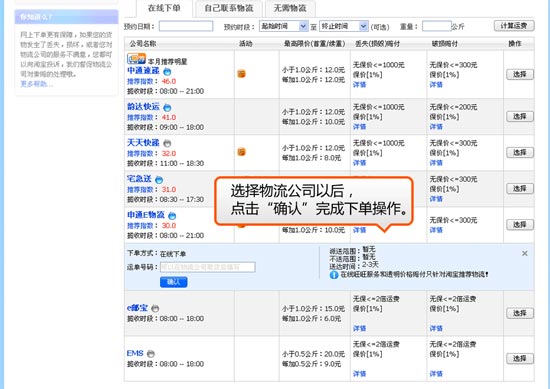Open 破损 详情 link in 申通E物流 row
Viewport: 550px width, 389px height.
[436, 230]
